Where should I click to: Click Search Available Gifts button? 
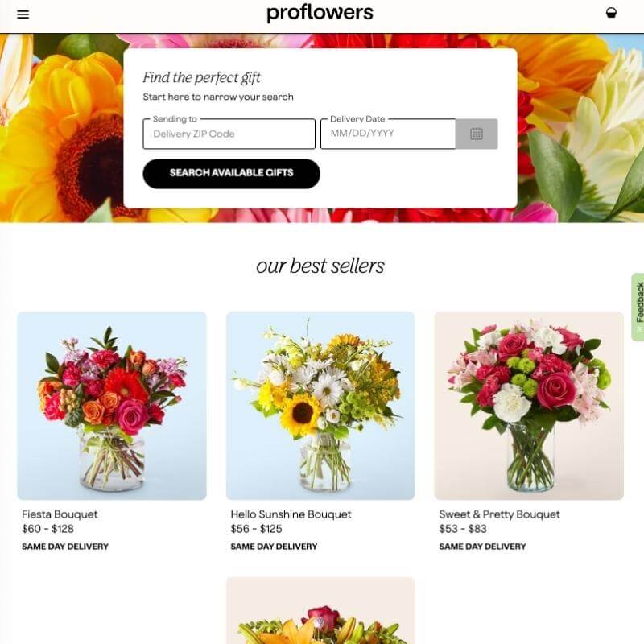coord(231,174)
